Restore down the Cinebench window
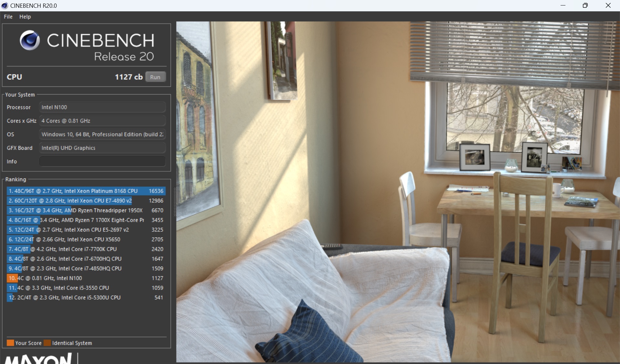Screen dimensions: 620x364 pos(585,5)
